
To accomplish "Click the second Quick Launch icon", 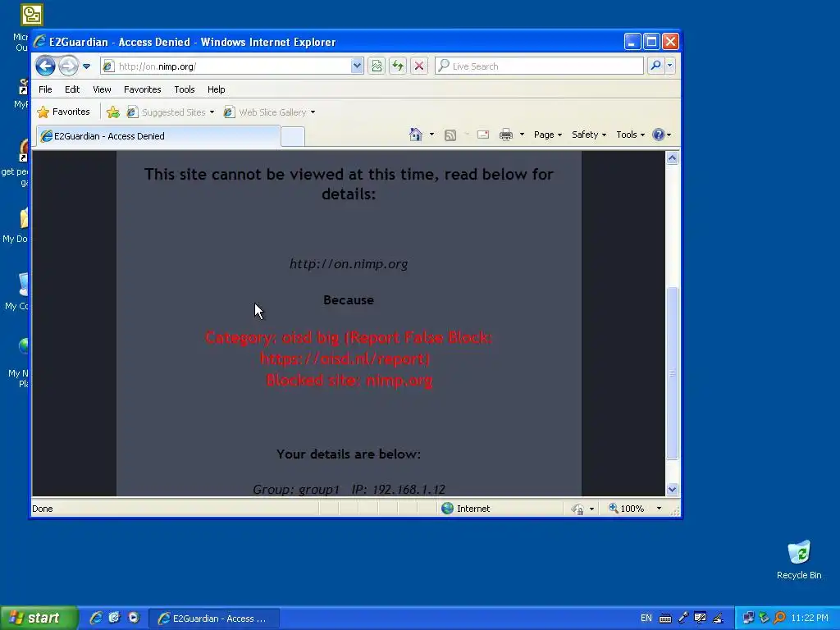I will point(114,618).
